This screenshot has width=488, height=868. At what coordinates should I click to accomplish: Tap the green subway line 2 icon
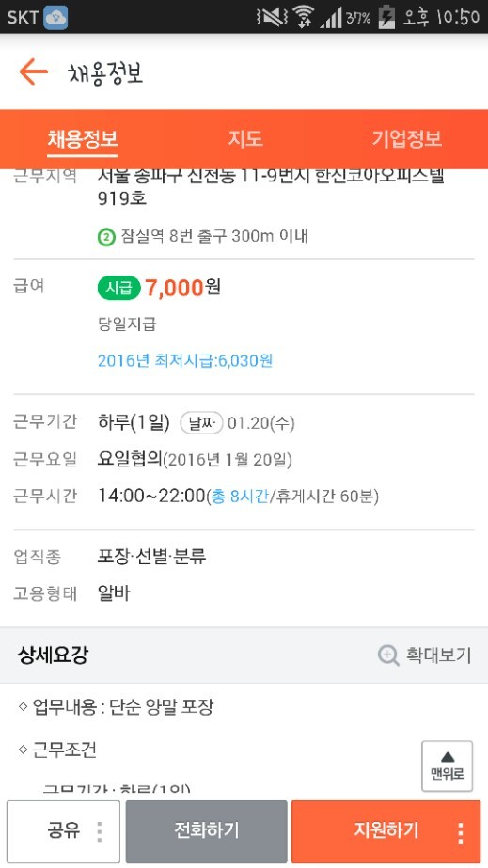coord(106,238)
